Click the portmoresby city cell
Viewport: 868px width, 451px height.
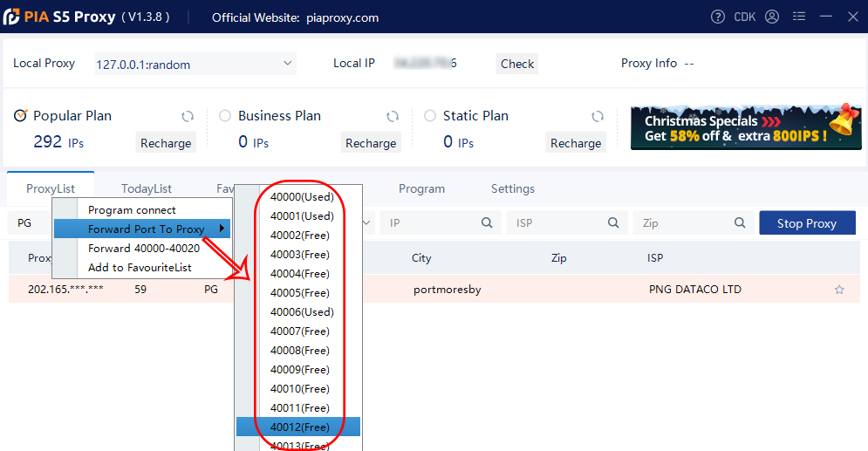448,290
